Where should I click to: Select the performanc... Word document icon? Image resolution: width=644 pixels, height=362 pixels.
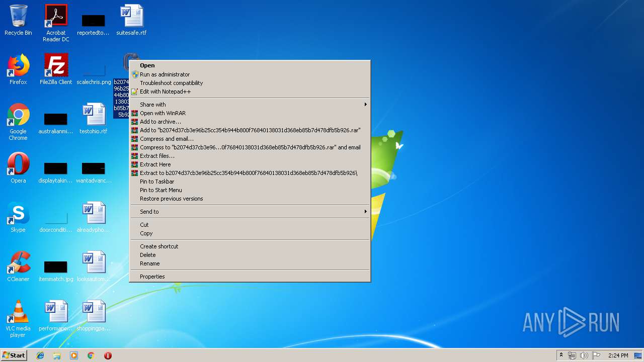coord(56,316)
